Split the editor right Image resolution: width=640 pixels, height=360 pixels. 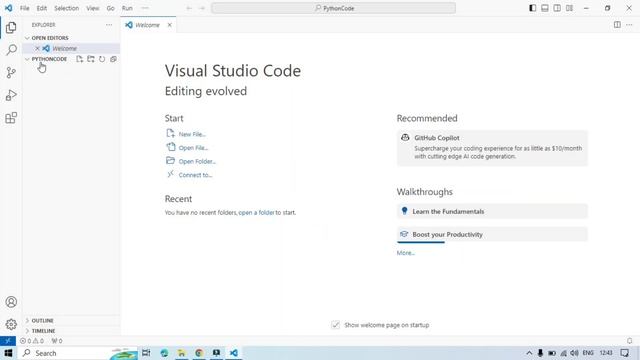617,25
